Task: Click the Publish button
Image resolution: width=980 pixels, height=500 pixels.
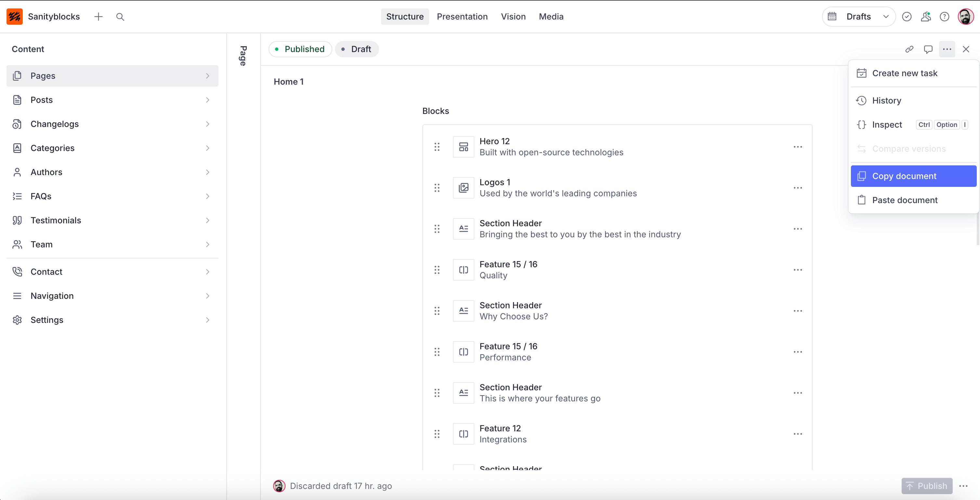Action: [927, 486]
